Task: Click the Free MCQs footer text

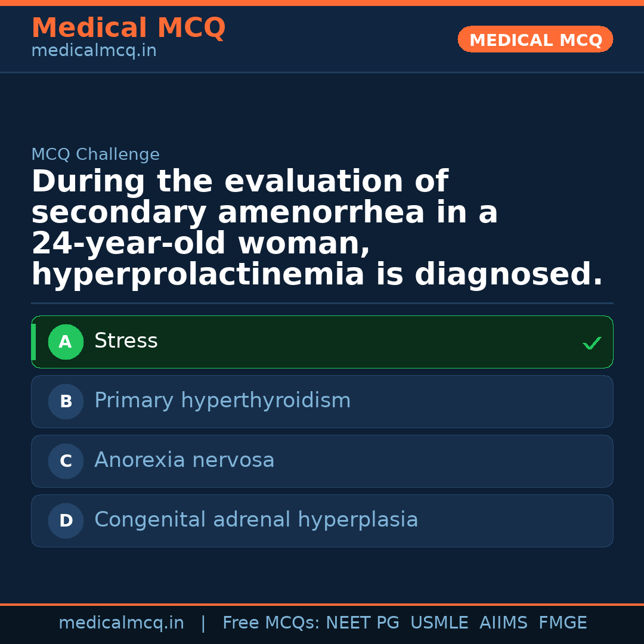Action: (271, 623)
